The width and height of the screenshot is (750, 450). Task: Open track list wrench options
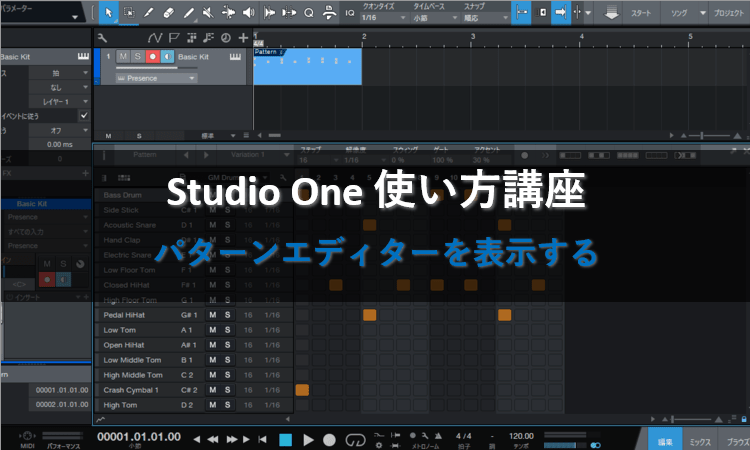(102, 38)
